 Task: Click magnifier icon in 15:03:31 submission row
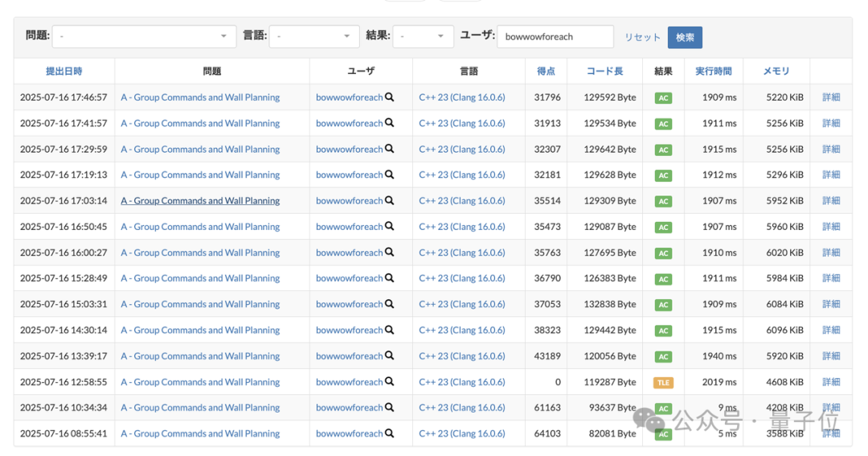pos(390,304)
